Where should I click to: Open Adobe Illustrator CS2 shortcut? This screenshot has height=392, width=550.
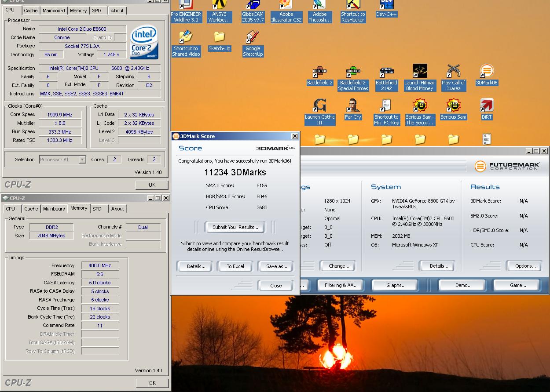(286, 11)
